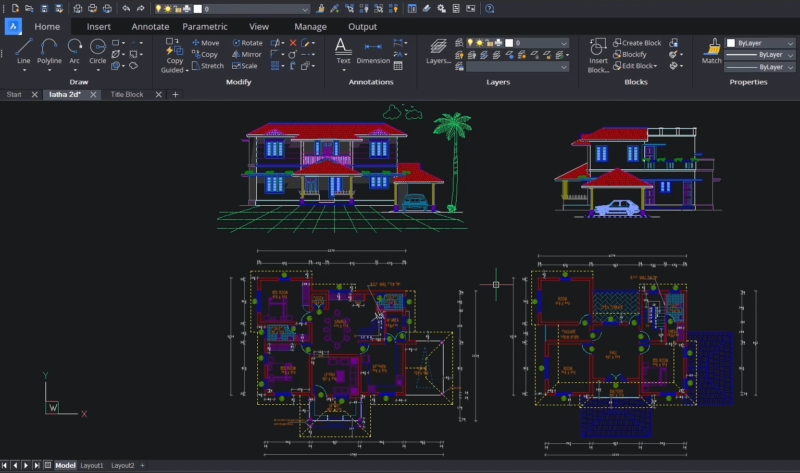This screenshot has height=473, width=800.
Task: Switch to Layout1 at the bottom
Action: (x=92, y=466)
